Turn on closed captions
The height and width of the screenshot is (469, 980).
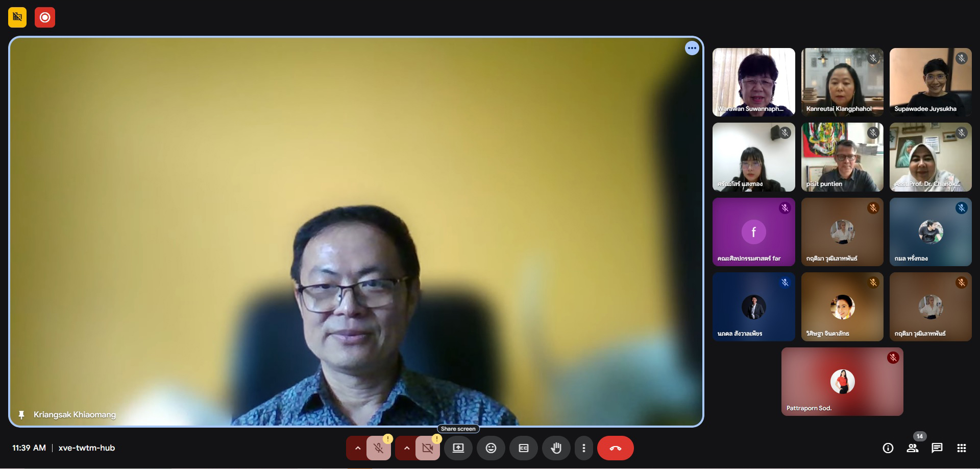(523, 448)
